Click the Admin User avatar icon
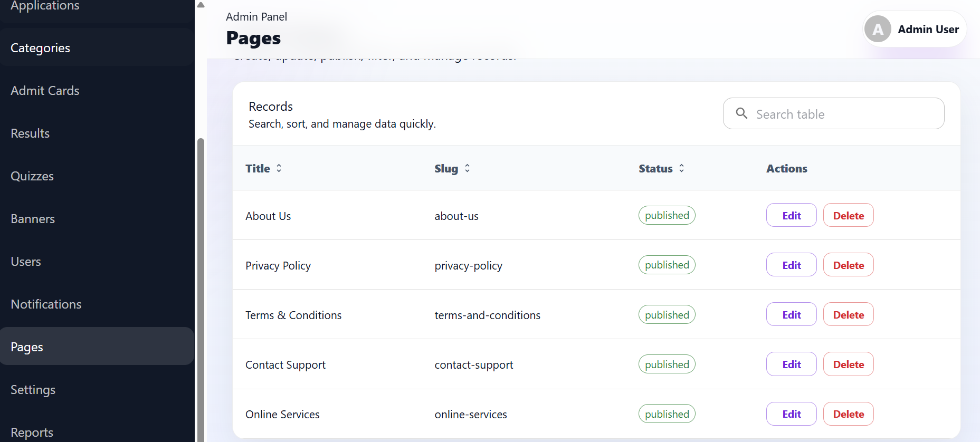980x442 pixels. click(x=878, y=29)
